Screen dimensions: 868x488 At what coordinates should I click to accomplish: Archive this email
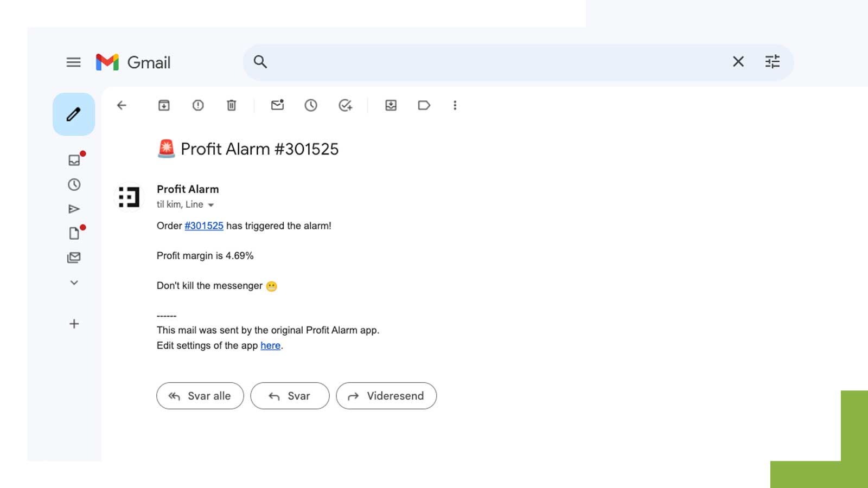coord(164,105)
